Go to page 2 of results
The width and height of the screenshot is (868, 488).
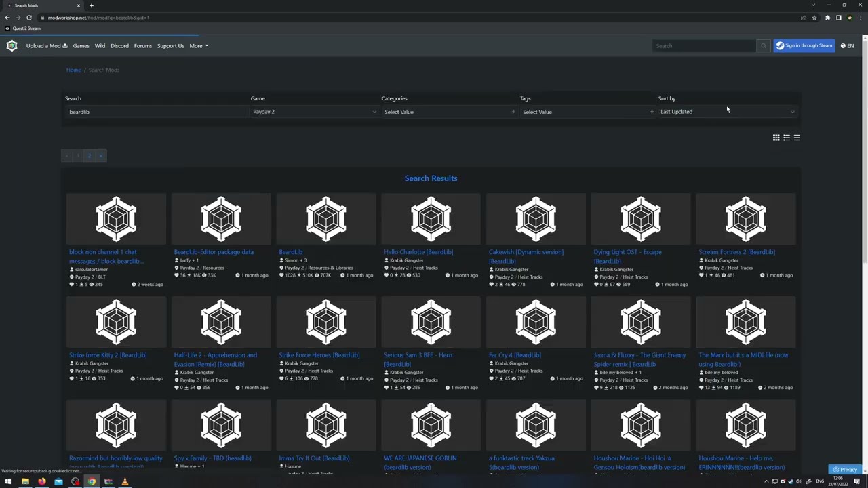89,156
